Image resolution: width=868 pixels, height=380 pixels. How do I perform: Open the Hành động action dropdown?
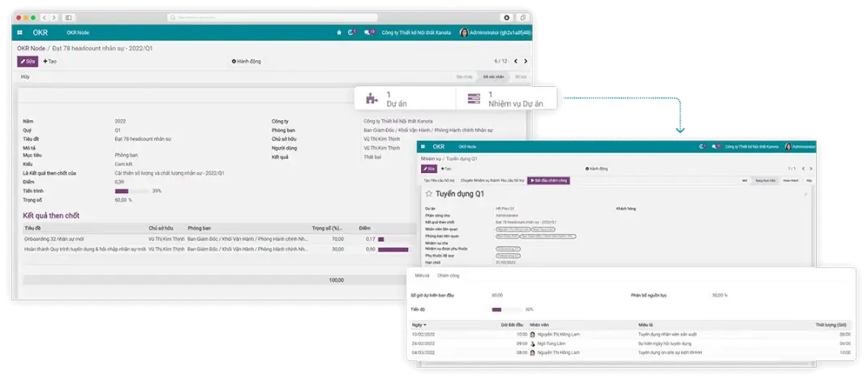point(246,61)
